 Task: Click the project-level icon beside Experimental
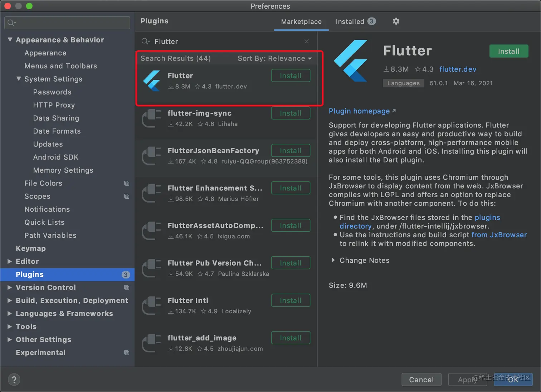pyautogui.click(x=127, y=353)
